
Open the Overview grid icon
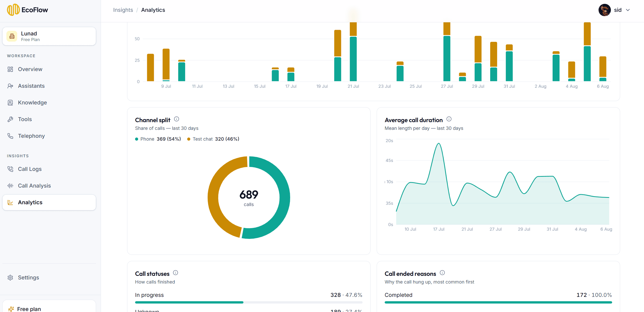click(10, 69)
